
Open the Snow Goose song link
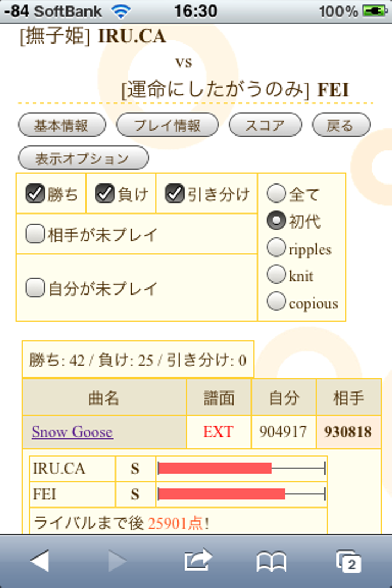72,432
